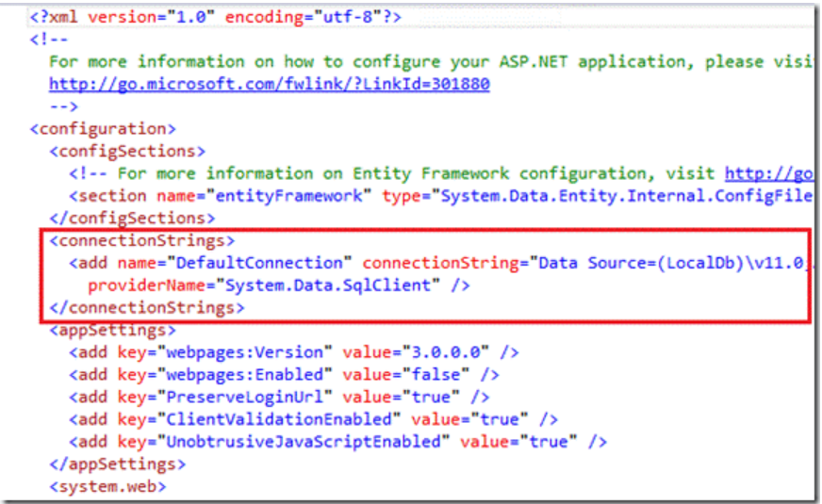Click the opening configSections tag

pyautogui.click(x=126, y=151)
